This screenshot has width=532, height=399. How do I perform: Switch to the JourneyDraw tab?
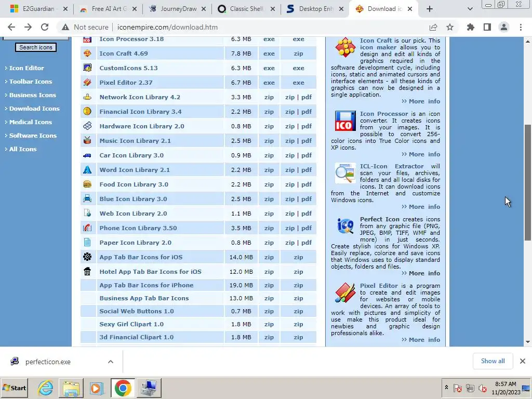[178, 9]
